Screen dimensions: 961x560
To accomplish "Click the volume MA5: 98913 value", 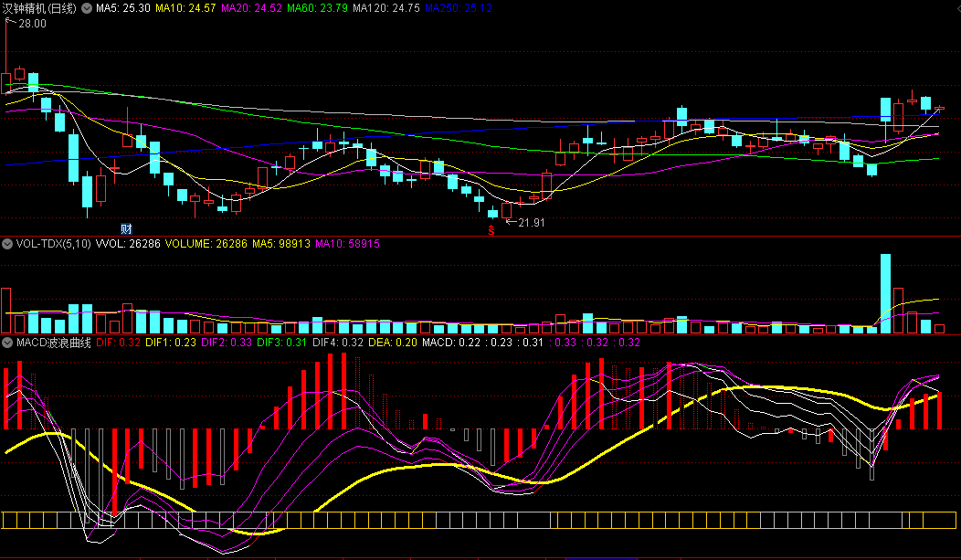I will pos(281,244).
